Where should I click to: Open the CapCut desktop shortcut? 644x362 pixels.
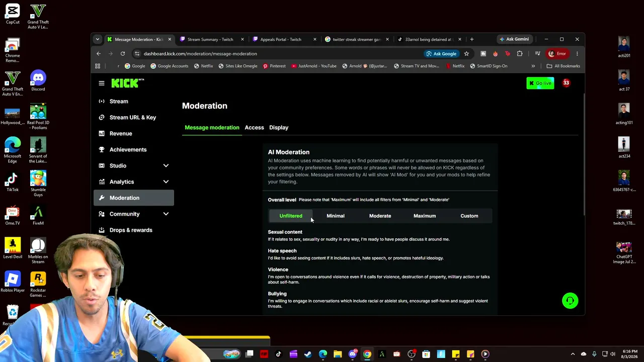point(13,14)
